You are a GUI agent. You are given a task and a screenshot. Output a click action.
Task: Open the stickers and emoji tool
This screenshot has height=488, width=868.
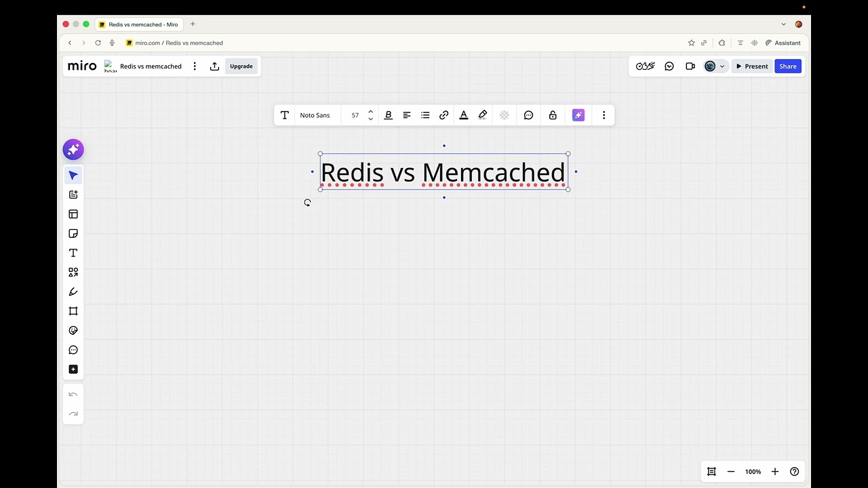pos(73,331)
